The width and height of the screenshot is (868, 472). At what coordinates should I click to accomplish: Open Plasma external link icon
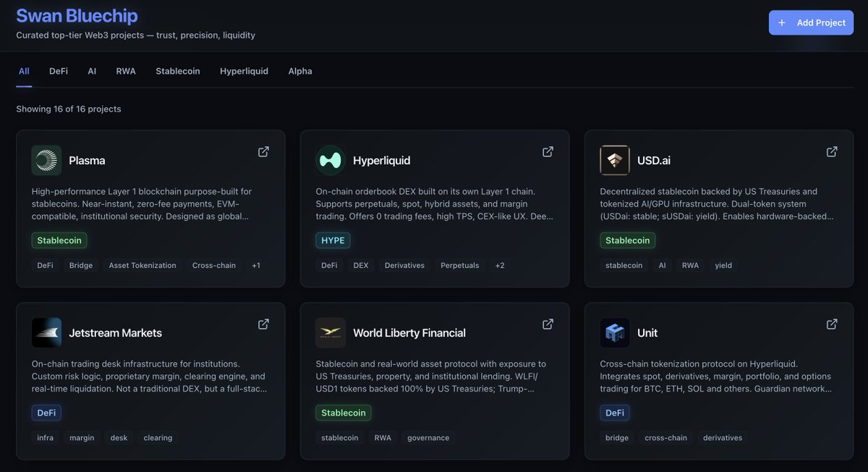point(263,151)
